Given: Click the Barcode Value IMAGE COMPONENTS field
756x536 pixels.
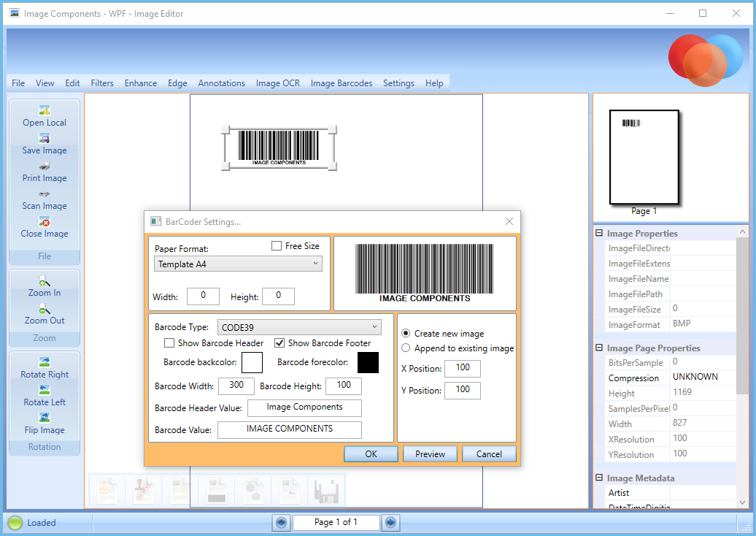Looking at the screenshot, I should (289, 430).
